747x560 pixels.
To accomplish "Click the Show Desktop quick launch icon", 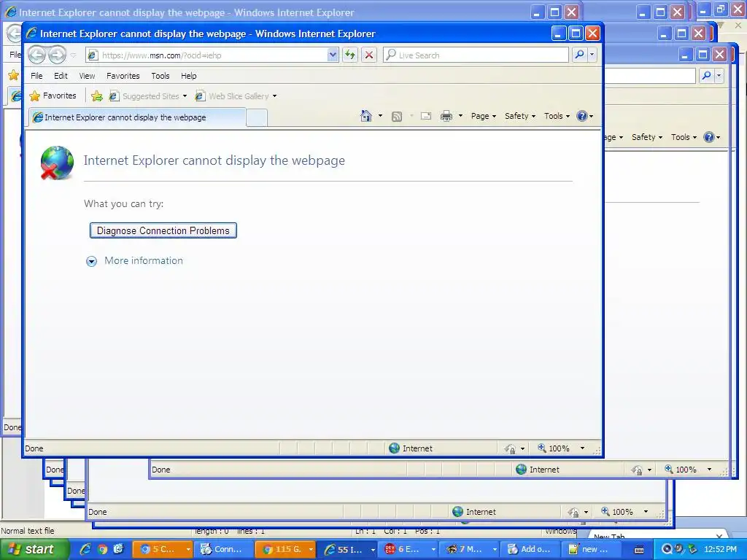I will 118,549.
